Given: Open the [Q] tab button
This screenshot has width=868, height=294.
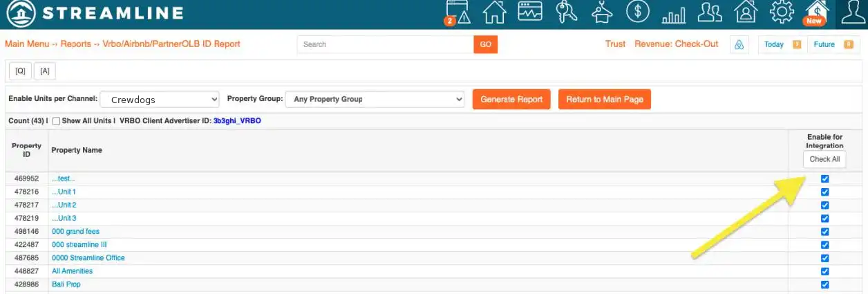Looking at the screenshot, I should [20, 71].
